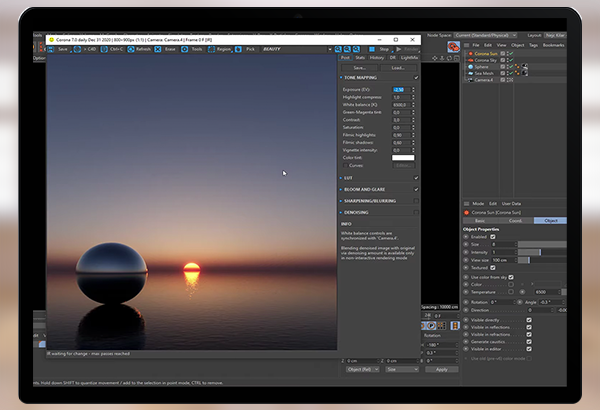Switch to the Stats tab

click(360, 58)
